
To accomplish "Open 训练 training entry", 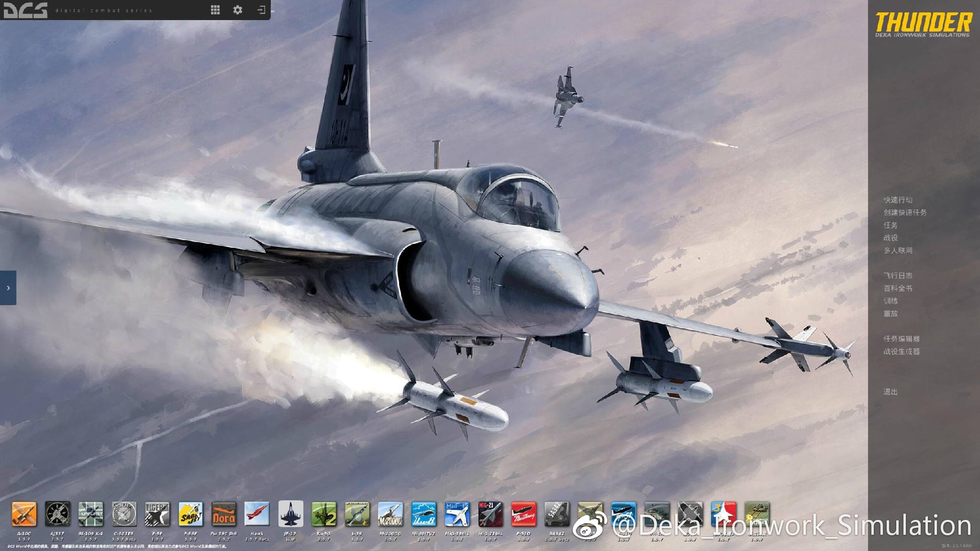I will (891, 301).
